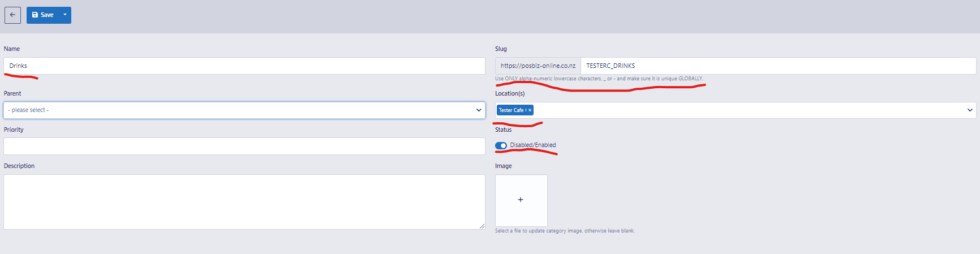Click empty area of Location(s) field
This screenshot has height=254, width=980.
(x=736, y=110)
